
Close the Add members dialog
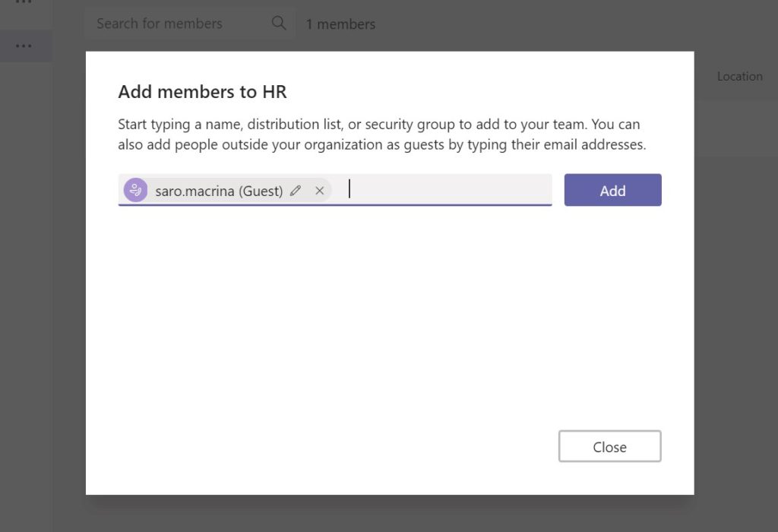(x=610, y=446)
